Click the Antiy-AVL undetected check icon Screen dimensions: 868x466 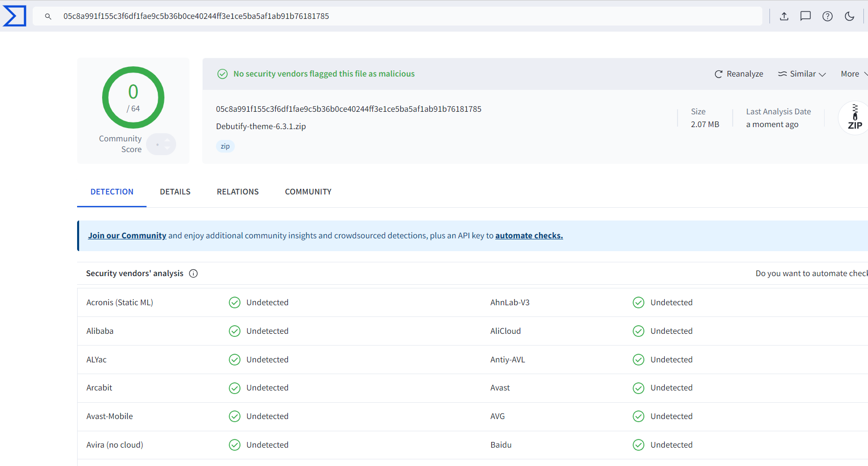click(639, 360)
